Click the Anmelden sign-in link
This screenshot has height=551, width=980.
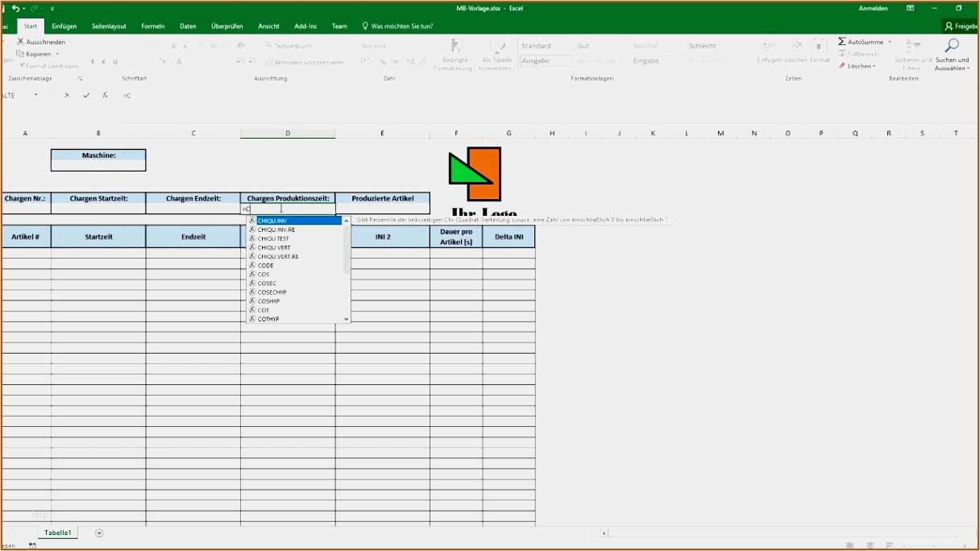coord(873,8)
